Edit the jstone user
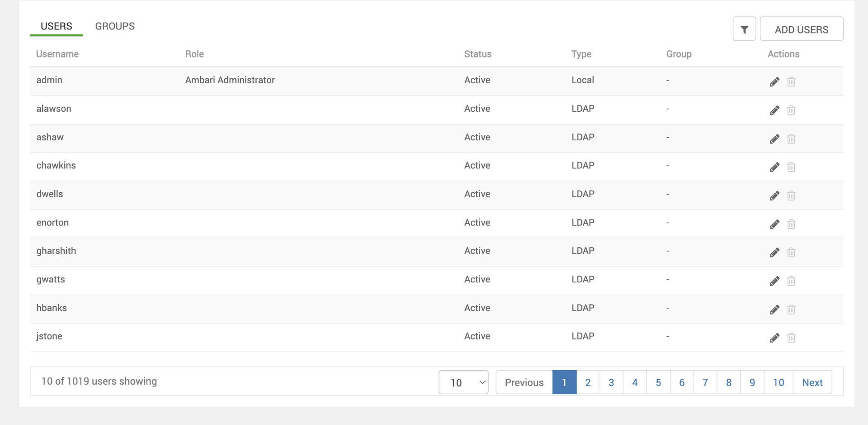Viewport: 868px width, 425px height. click(x=774, y=338)
